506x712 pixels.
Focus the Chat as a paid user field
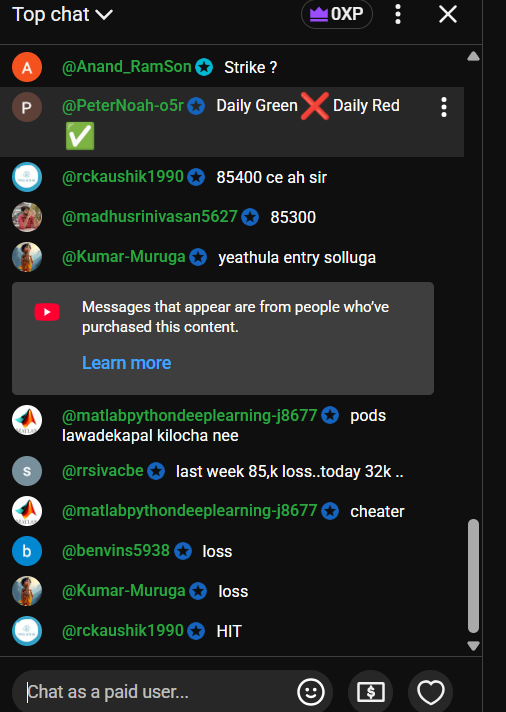154,692
